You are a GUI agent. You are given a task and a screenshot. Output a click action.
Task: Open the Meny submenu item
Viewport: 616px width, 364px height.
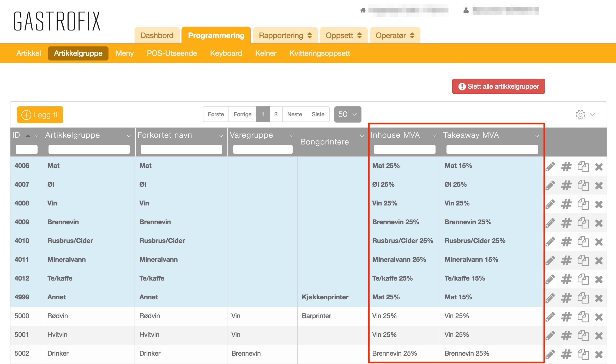(x=125, y=53)
